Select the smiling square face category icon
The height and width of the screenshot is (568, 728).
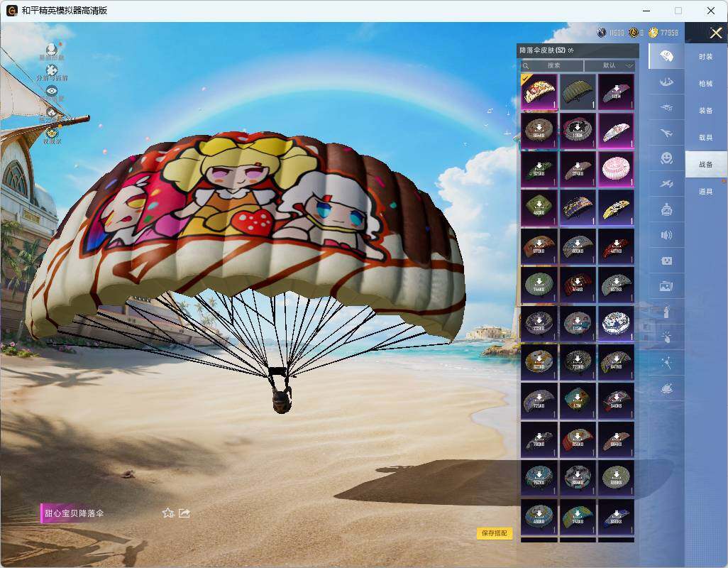[666, 261]
